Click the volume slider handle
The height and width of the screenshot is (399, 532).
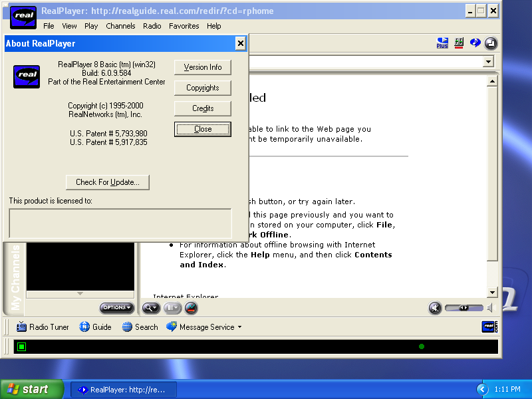click(464, 308)
